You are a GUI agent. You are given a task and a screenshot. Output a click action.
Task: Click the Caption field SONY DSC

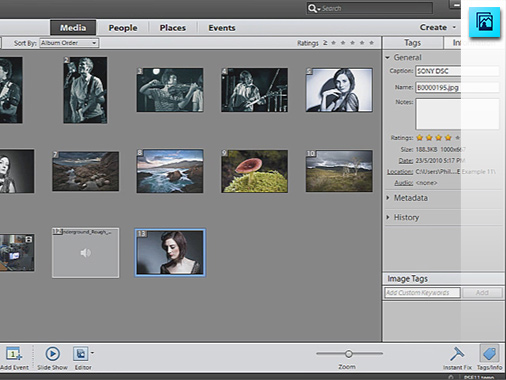pyautogui.click(x=457, y=71)
